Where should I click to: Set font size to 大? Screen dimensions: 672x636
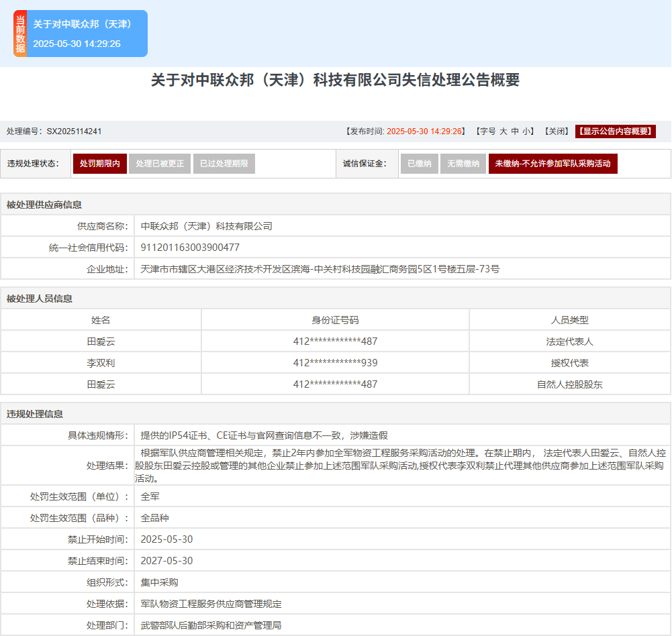[x=503, y=131]
